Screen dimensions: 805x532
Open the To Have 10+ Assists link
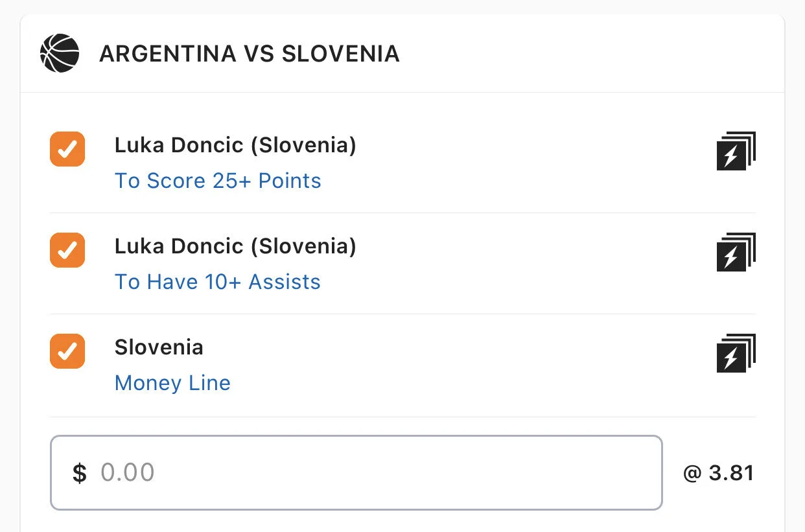pos(218,282)
